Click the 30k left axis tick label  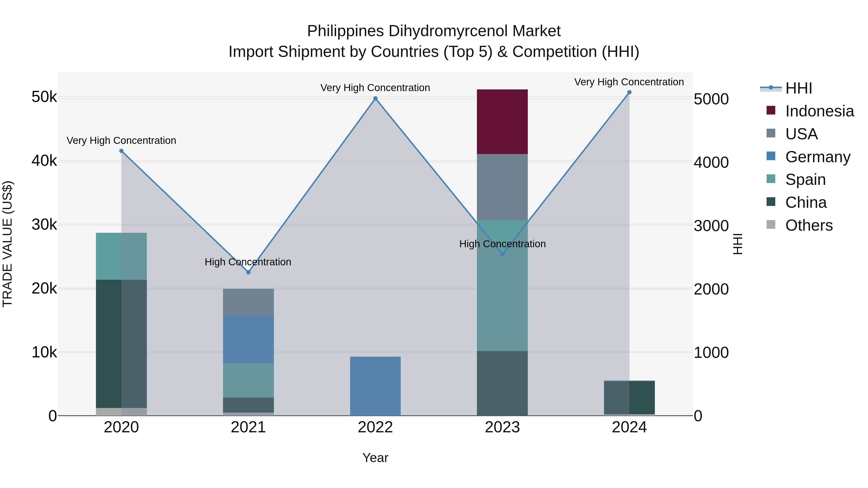44,225
